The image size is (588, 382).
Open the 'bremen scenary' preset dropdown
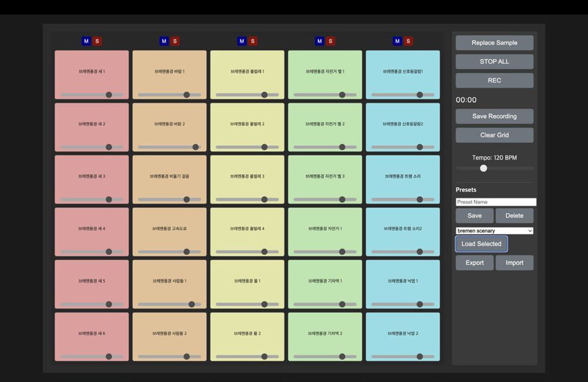tap(495, 231)
